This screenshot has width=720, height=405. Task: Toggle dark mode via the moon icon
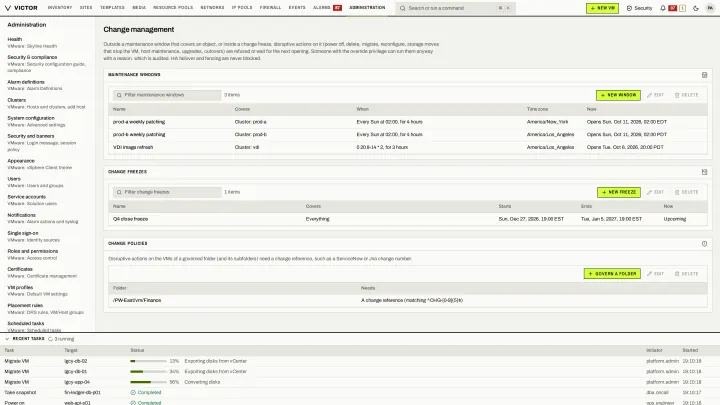(696, 8)
